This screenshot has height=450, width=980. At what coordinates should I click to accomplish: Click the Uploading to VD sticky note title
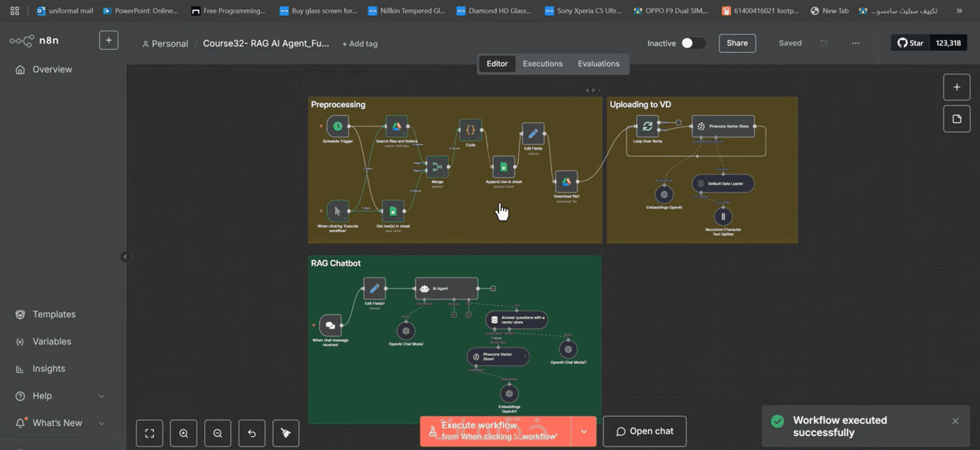pos(640,105)
